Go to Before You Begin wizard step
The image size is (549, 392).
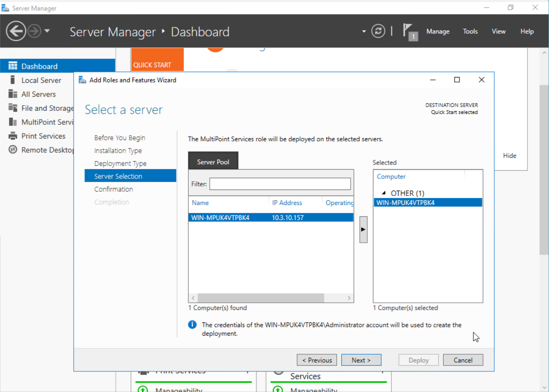click(120, 138)
